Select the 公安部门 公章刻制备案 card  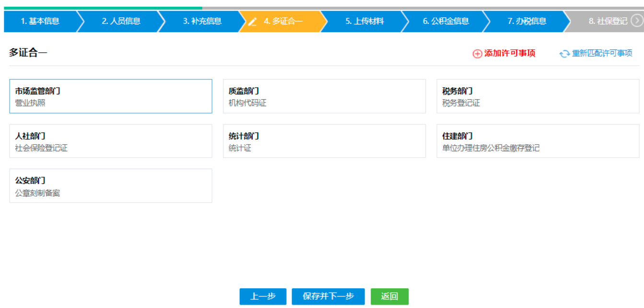click(x=111, y=186)
